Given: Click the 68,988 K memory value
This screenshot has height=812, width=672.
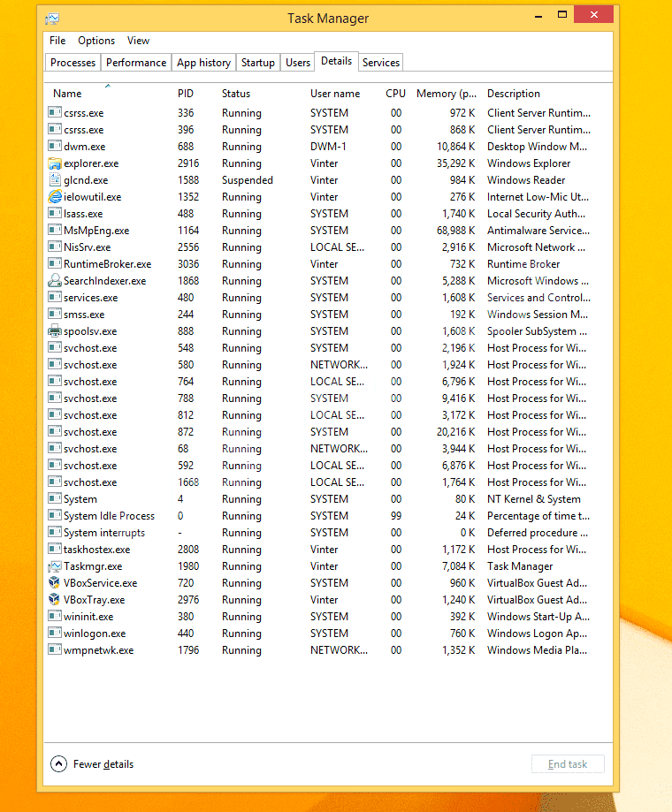Looking at the screenshot, I should click(455, 231).
